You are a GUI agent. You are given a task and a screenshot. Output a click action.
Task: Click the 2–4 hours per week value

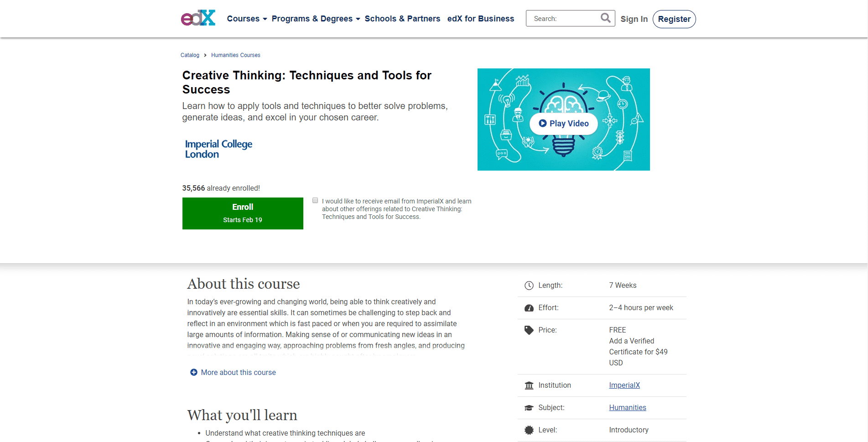(x=641, y=308)
